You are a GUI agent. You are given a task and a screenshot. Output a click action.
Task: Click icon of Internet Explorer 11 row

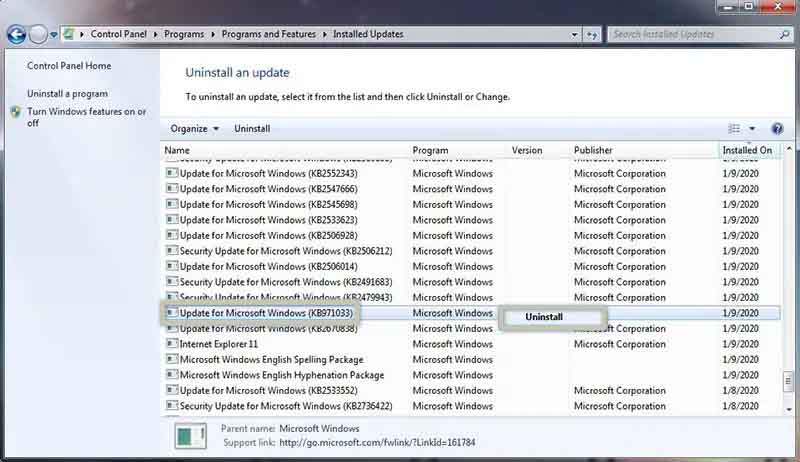[172, 344]
